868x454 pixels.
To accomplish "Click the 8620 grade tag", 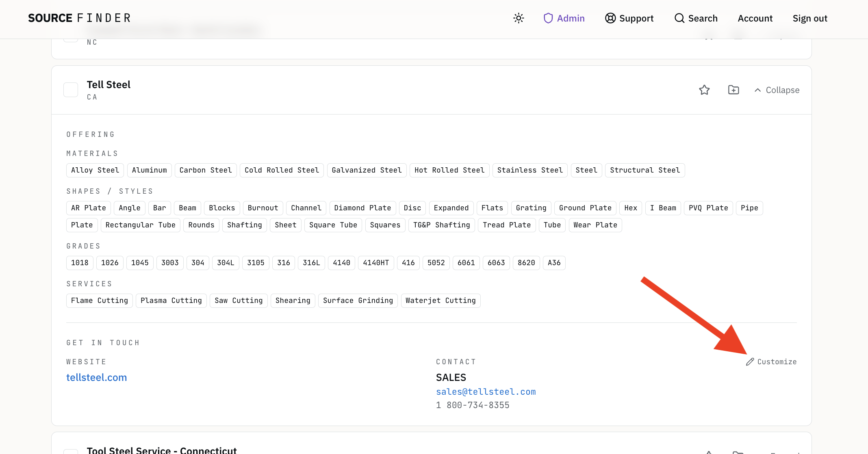I will 526,263.
